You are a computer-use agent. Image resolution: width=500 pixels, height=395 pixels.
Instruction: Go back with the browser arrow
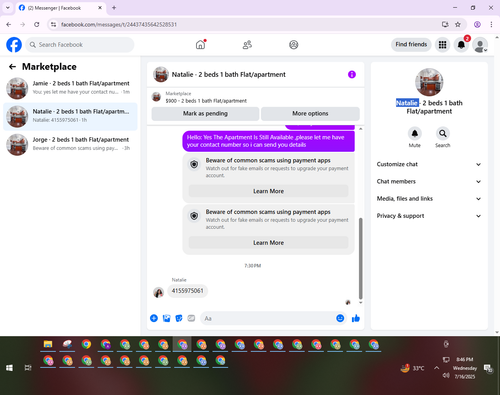[9, 24]
